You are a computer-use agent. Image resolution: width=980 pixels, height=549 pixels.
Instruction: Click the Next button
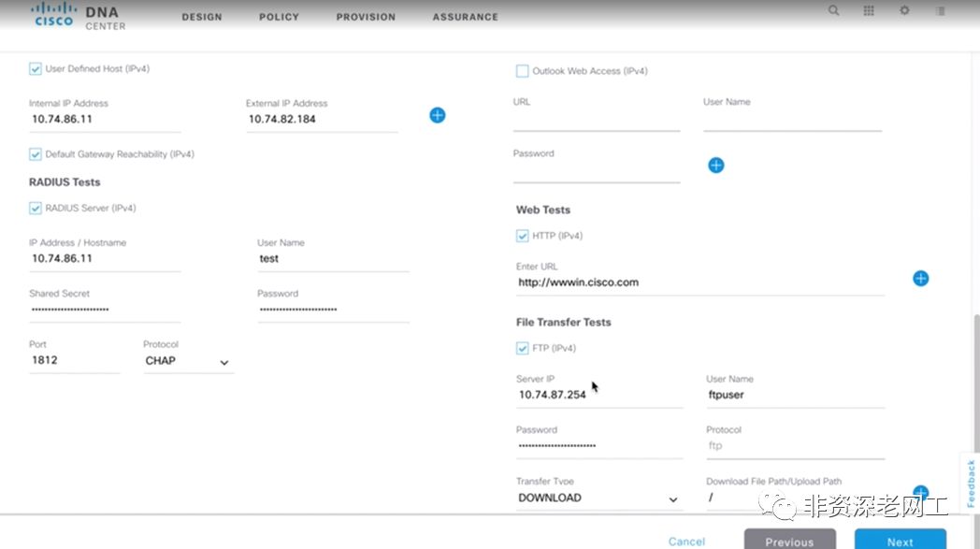pyautogui.click(x=900, y=542)
